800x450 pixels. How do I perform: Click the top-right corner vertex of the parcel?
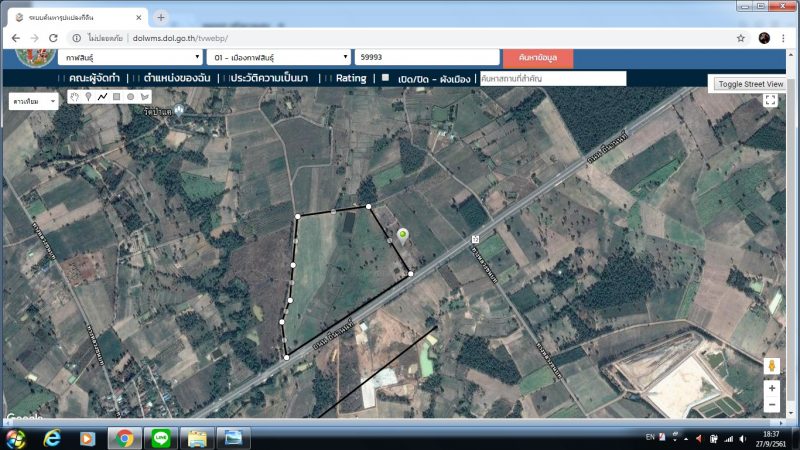click(368, 207)
